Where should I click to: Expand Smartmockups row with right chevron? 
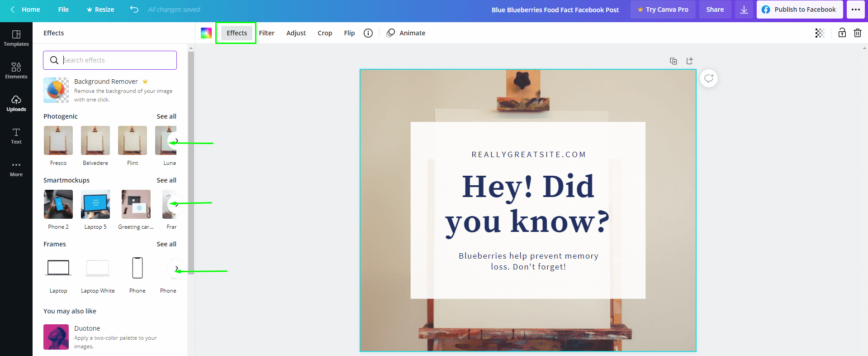(x=176, y=204)
